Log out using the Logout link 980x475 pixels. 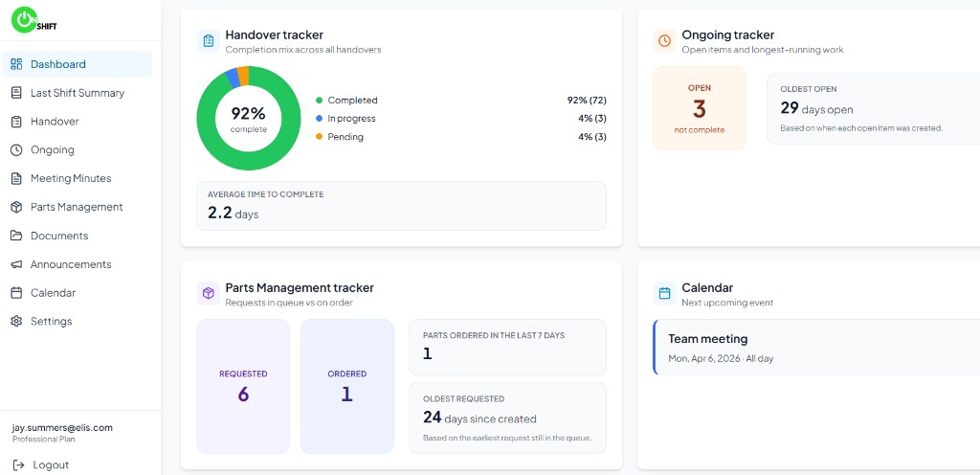point(40,465)
